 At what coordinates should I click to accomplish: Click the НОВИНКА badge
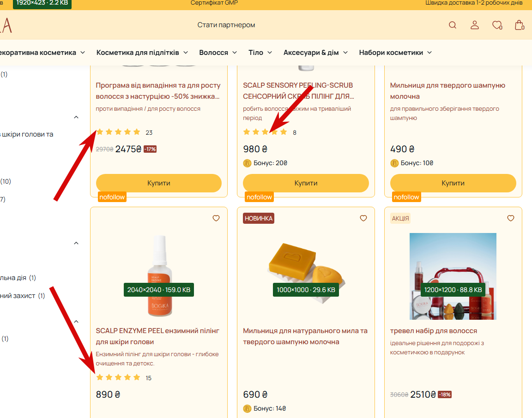coord(259,218)
